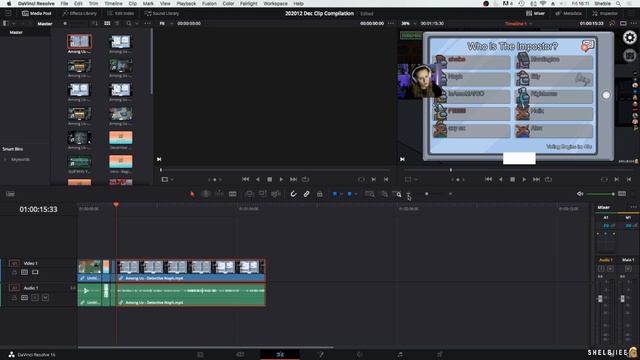Open the Workspace menu

[x=276, y=3]
